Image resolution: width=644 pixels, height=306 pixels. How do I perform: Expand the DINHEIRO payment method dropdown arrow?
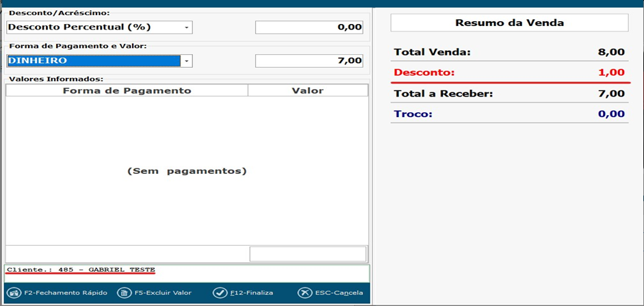click(x=187, y=61)
